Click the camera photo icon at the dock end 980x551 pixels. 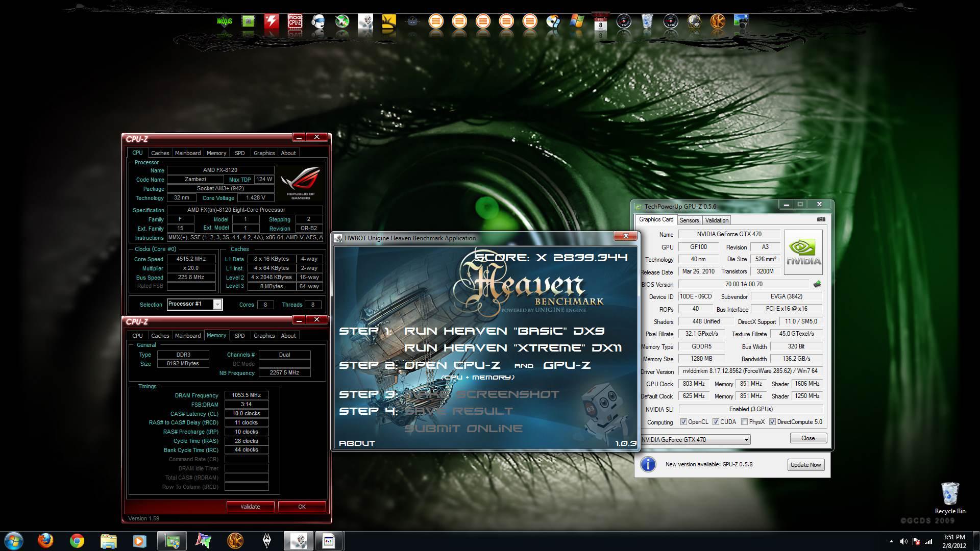click(741, 21)
